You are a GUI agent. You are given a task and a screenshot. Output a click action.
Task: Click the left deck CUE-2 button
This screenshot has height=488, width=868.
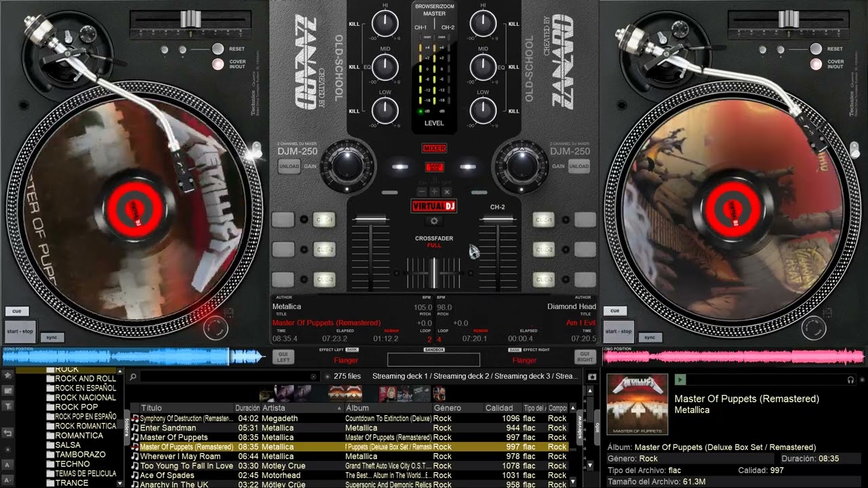pos(325,249)
